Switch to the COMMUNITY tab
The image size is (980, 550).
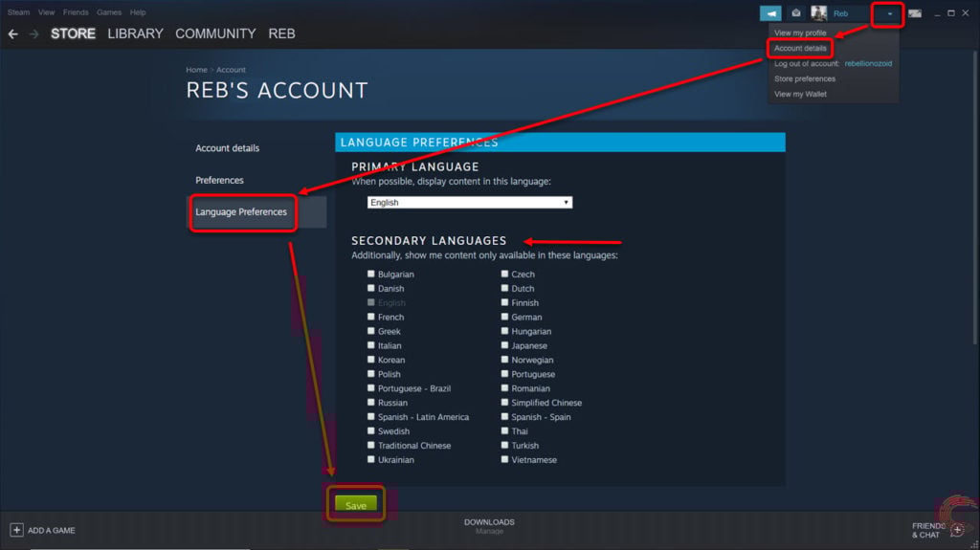pyautogui.click(x=215, y=33)
